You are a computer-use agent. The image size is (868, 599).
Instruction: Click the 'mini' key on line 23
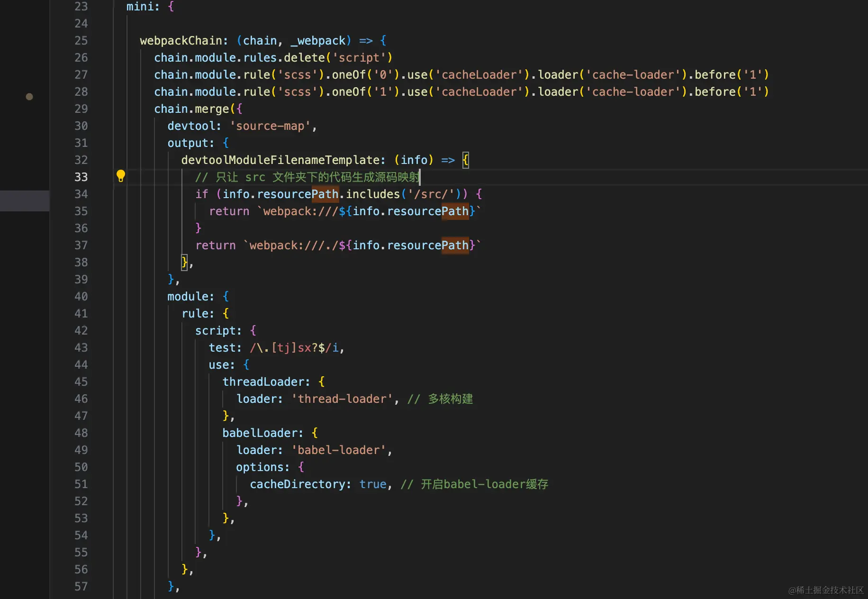click(x=140, y=7)
